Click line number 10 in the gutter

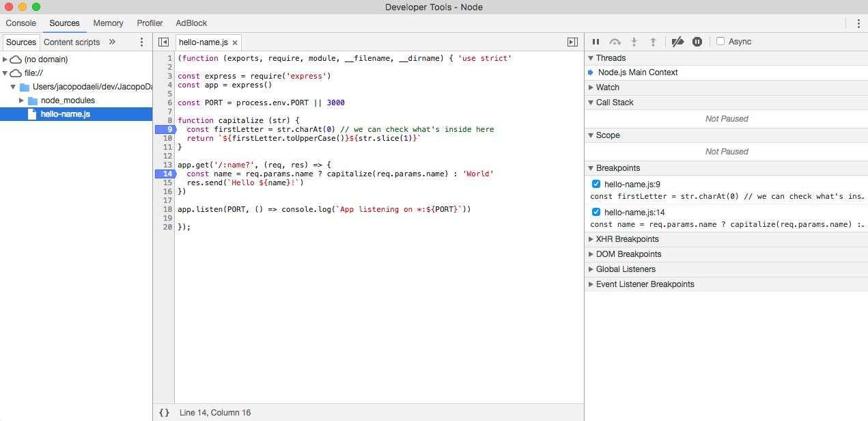(167, 138)
